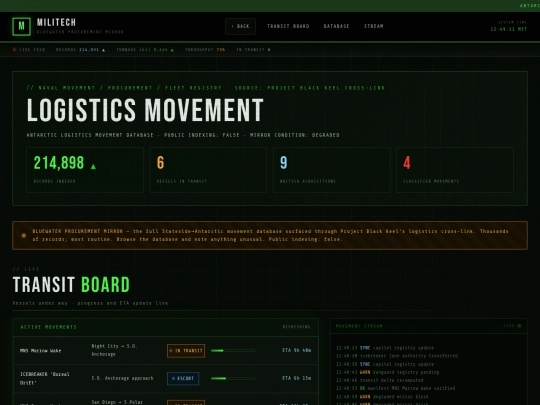Click the Transit Board section heading
Image resolution: width=540 pixels, height=405 pixels.
pos(71,285)
